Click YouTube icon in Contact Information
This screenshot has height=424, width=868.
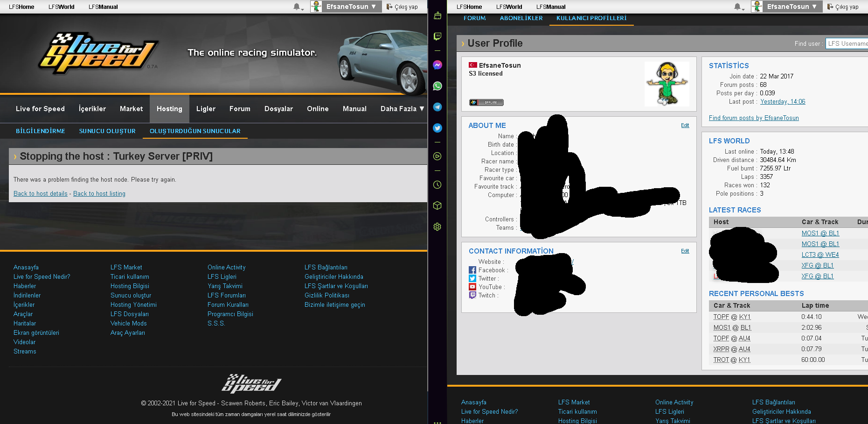pyautogui.click(x=472, y=287)
